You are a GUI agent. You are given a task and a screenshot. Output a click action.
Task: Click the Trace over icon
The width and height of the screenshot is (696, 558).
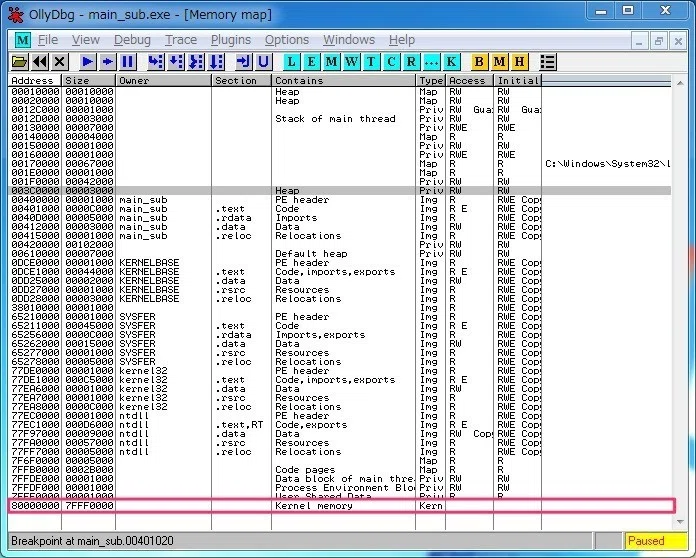(x=216, y=62)
